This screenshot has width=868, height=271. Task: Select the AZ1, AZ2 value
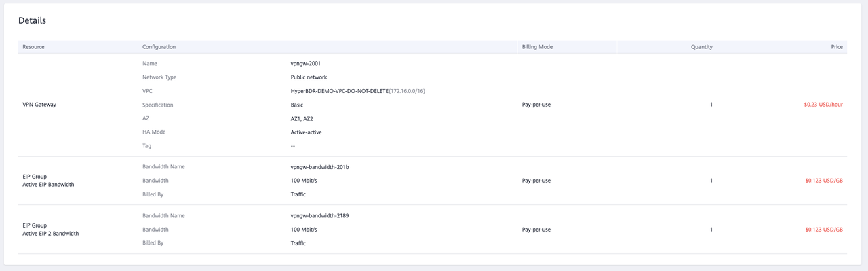302,118
